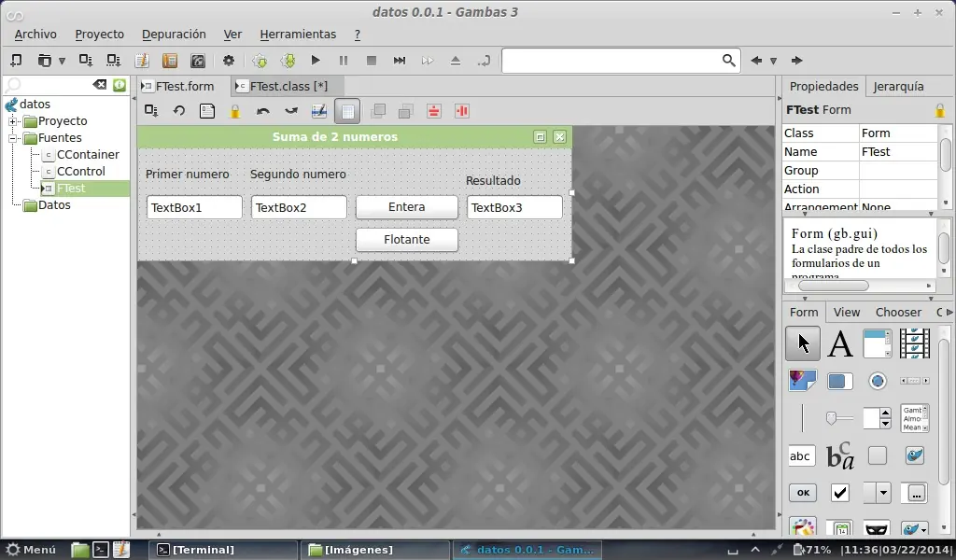Open the notepad with pencil icon
956x560 pixels.
(142, 61)
